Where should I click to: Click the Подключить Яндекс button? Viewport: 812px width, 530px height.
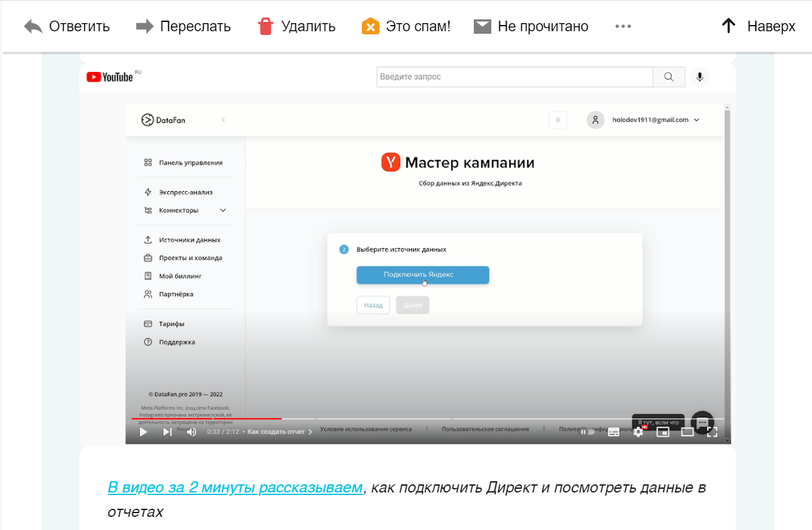(423, 275)
